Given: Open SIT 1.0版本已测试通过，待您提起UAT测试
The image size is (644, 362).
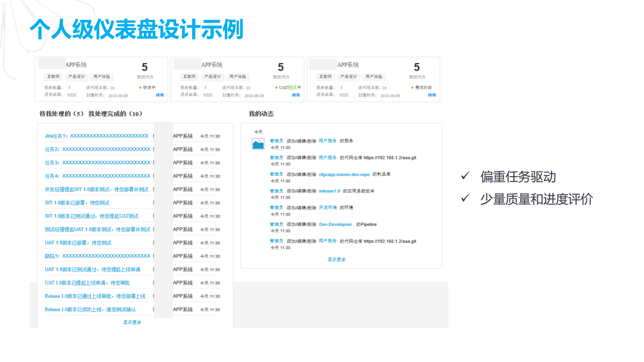Looking at the screenshot, I should [x=92, y=216].
